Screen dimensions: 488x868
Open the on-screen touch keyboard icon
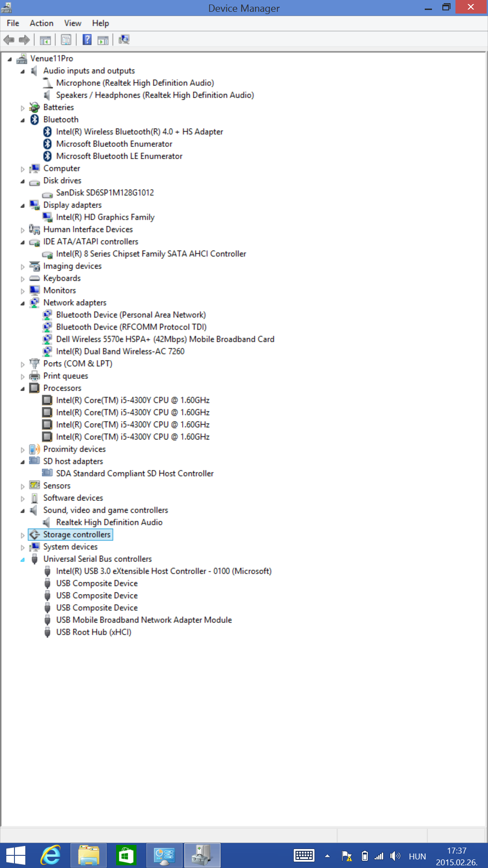[304, 855]
